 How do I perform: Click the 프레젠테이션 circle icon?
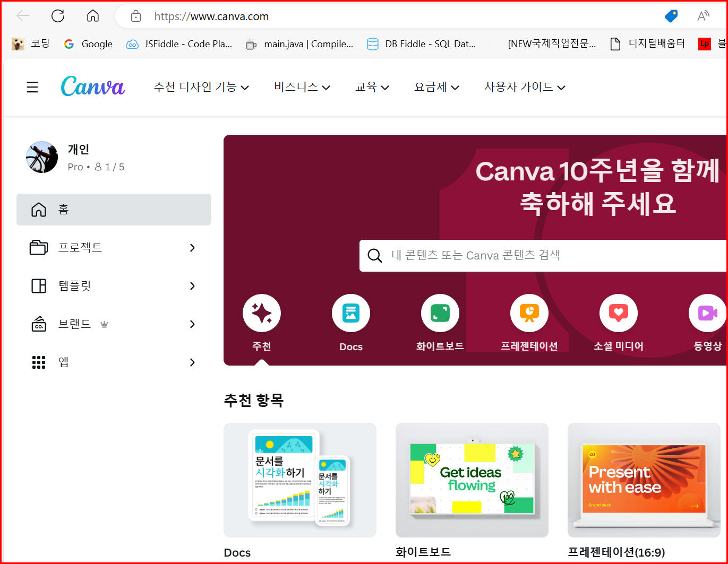pyautogui.click(x=529, y=313)
